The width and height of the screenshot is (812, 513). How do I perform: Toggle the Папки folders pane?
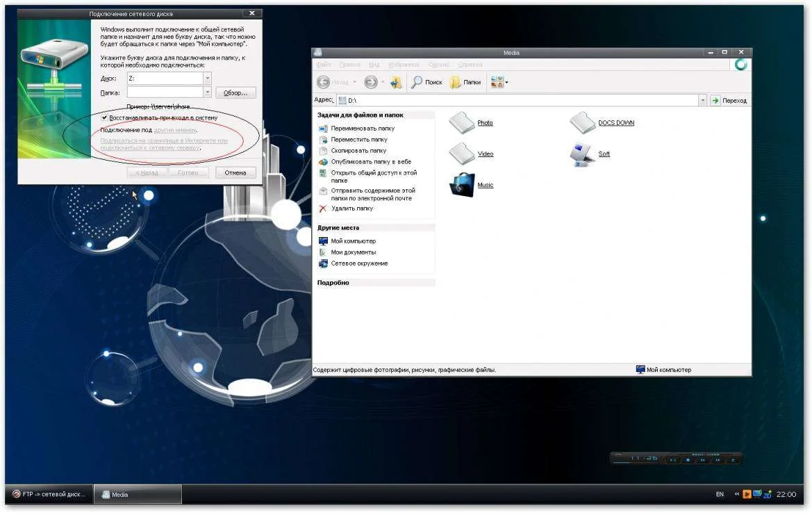(465, 82)
